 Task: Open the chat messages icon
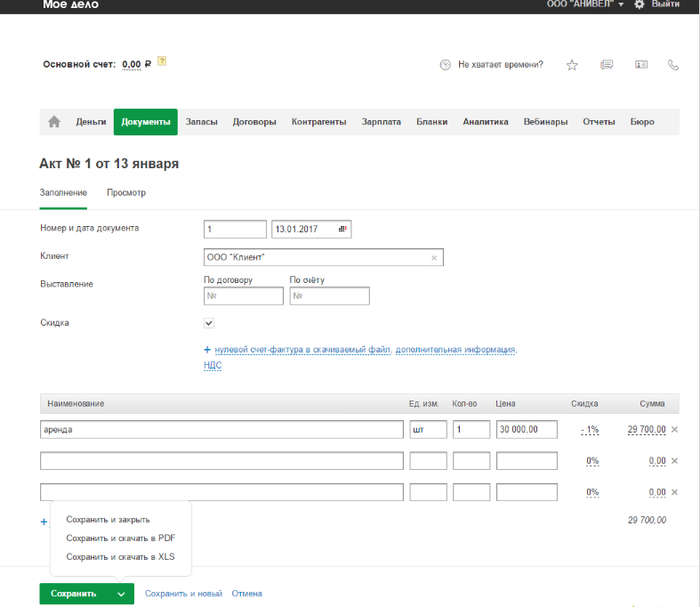[607, 65]
